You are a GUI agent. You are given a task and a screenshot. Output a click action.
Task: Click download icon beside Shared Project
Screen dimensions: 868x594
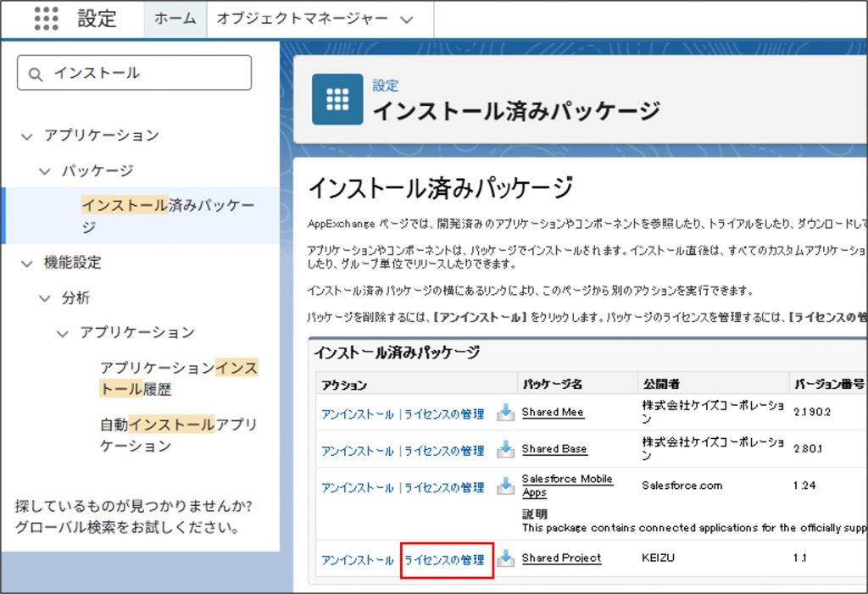[505, 559]
